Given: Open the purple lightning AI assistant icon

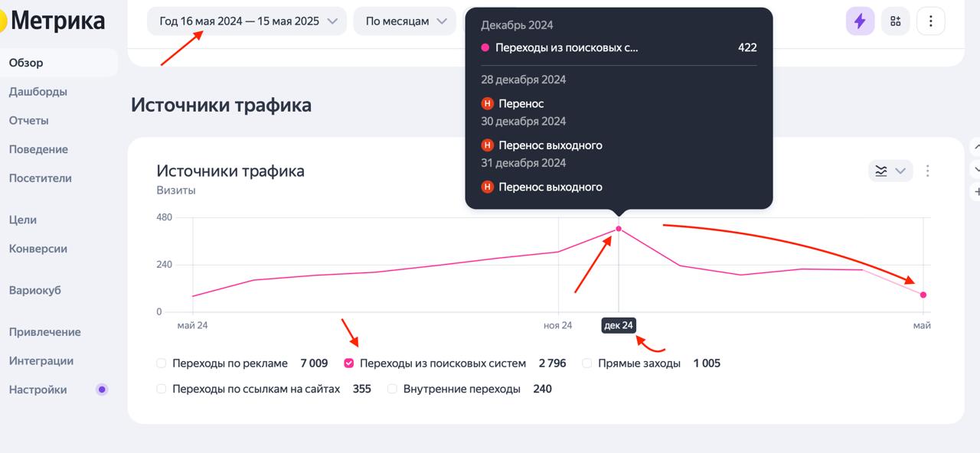Looking at the screenshot, I should pos(859,21).
